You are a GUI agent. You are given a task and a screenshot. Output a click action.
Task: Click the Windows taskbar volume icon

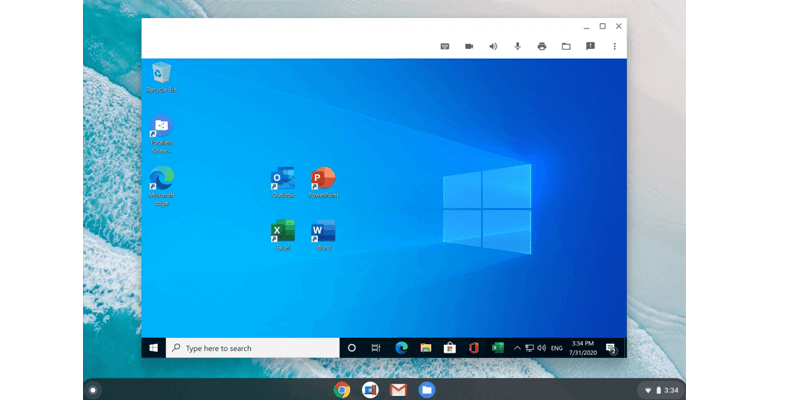pos(541,348)
